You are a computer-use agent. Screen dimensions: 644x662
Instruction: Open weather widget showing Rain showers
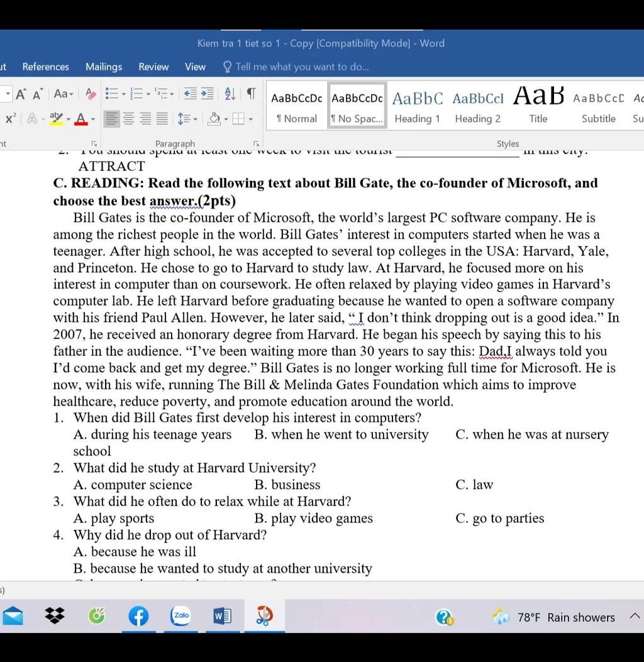click(553, 617)
